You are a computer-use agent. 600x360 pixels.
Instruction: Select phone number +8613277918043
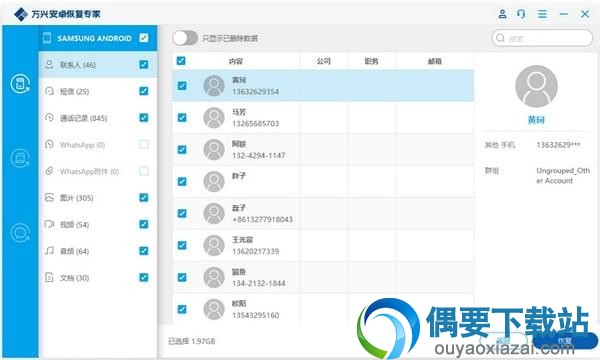262,220
